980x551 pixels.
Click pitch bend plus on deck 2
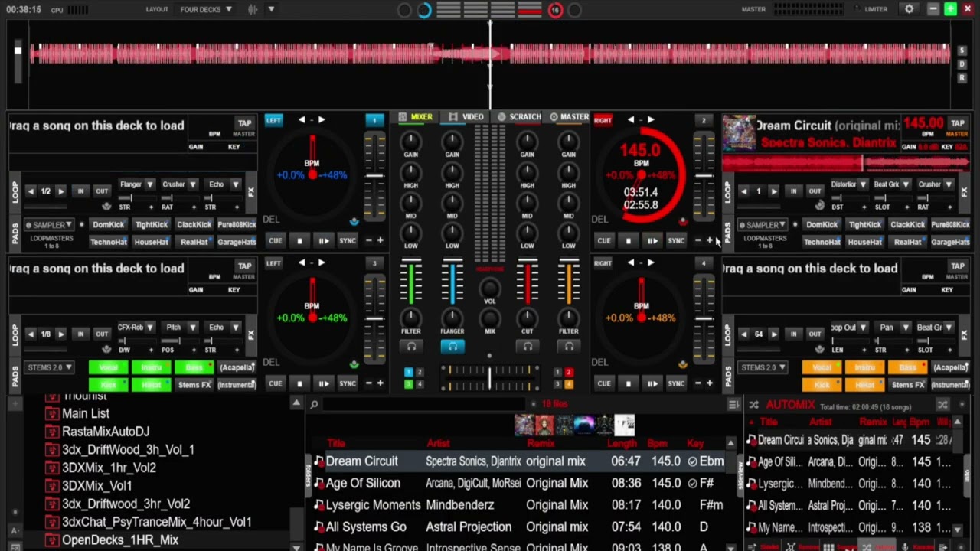[x=709, y=240]
